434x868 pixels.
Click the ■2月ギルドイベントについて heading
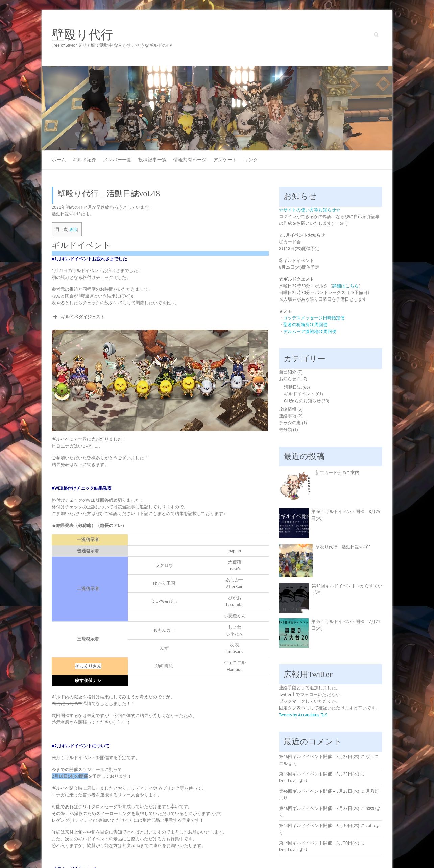80,746
